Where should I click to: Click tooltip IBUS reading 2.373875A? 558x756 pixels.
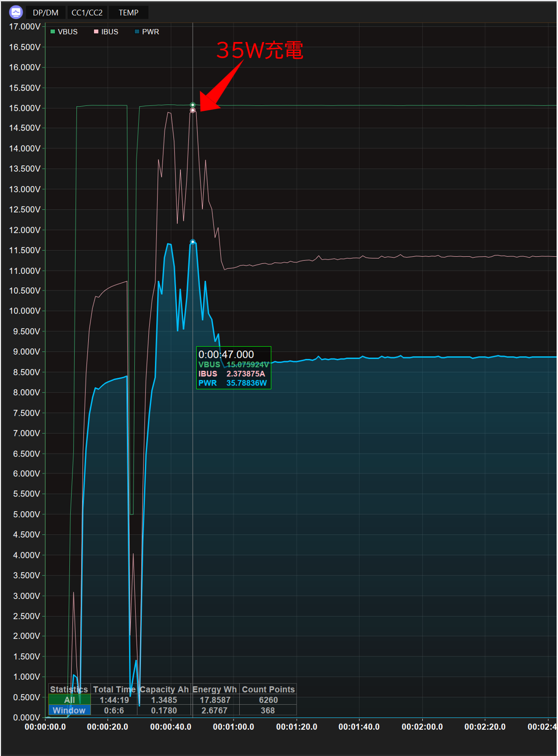pos(246,374)
